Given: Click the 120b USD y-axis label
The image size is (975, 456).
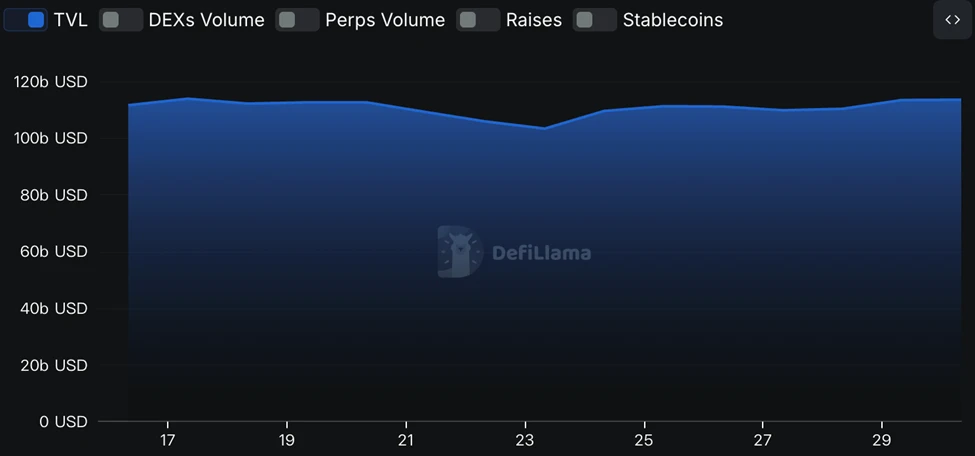Looking at the screenshot, I should click(x=51, y=82).
